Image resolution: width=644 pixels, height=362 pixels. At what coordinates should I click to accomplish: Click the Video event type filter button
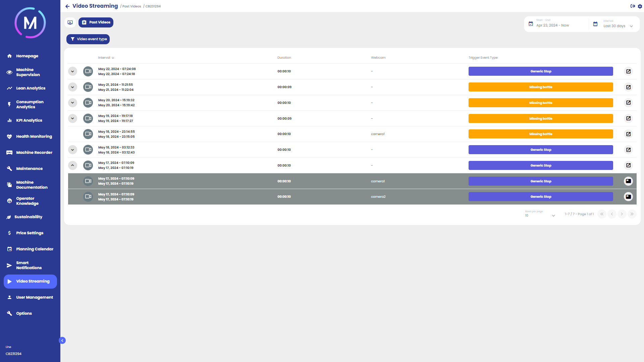[x=88, y=39]
